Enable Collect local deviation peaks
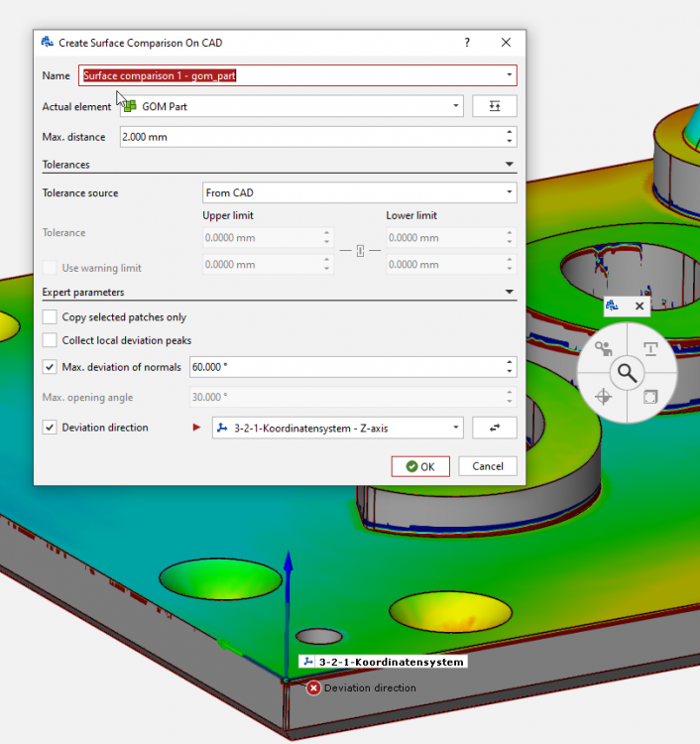700x744 pixels. tap(50, 340)
